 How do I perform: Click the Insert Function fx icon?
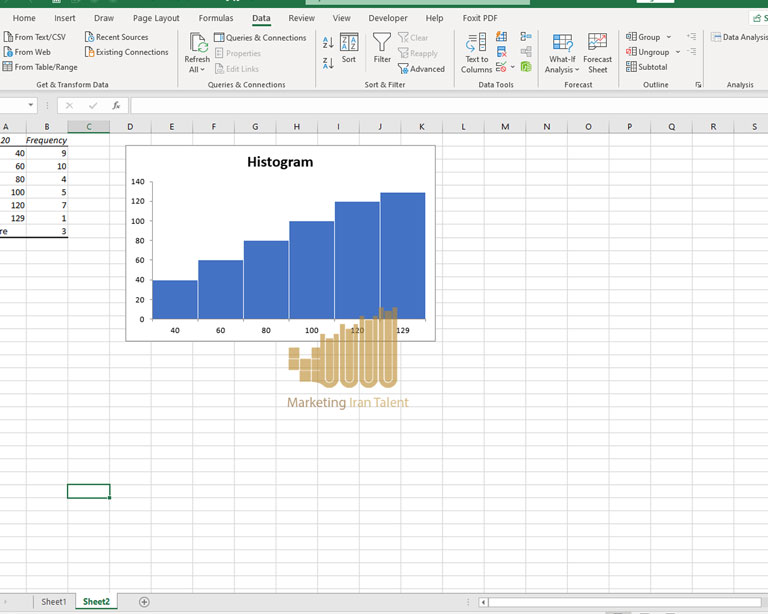pos(116,106)
